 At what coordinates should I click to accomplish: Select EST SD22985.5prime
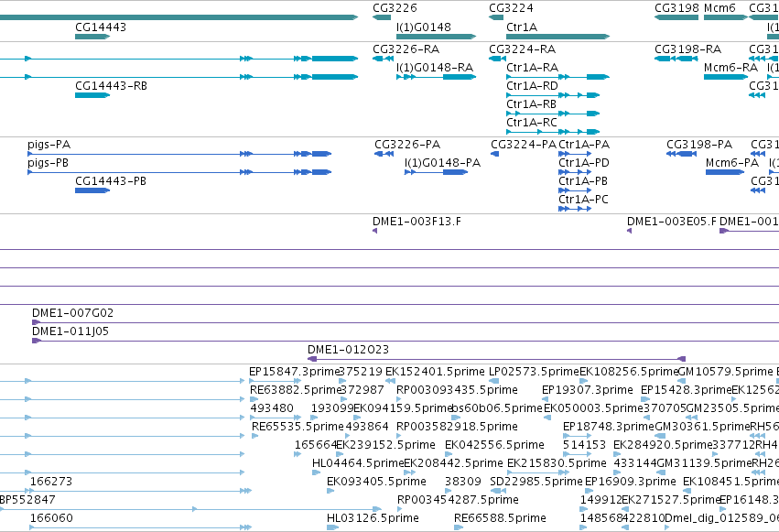click(x=536, y=482)
